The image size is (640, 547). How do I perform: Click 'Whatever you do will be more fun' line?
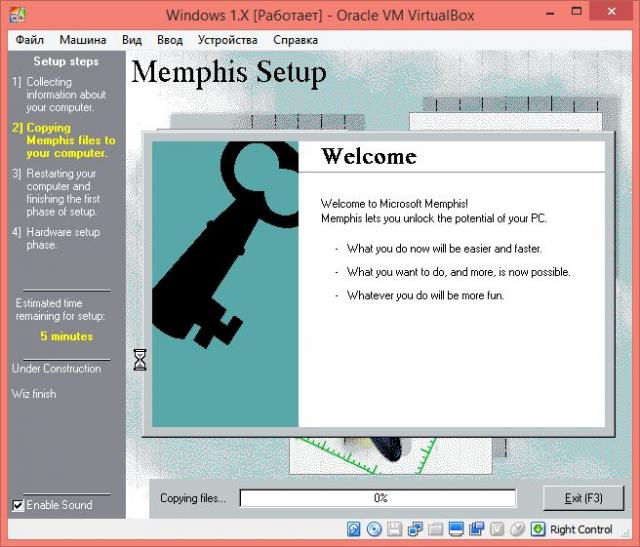(425, 295)
